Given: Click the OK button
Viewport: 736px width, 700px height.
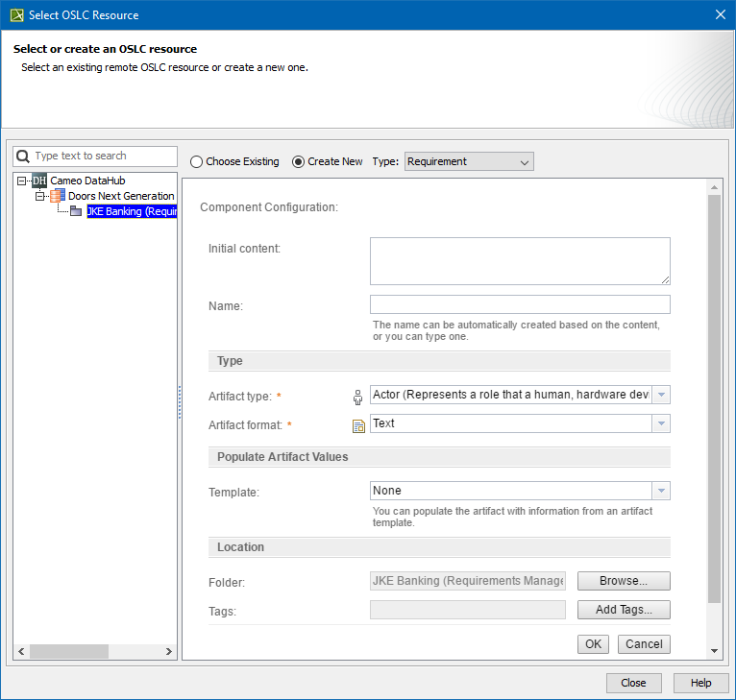Looking at the screenshot, I should 593,644.
